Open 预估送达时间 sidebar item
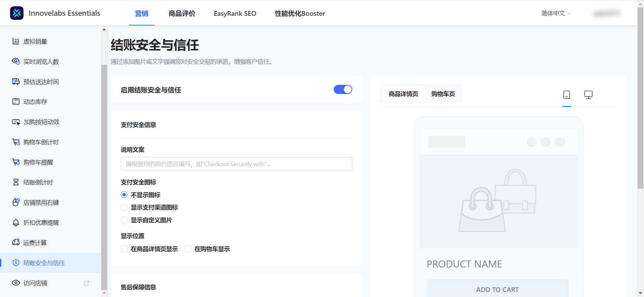This screenshot has width=644, height=297. (50, 82)
